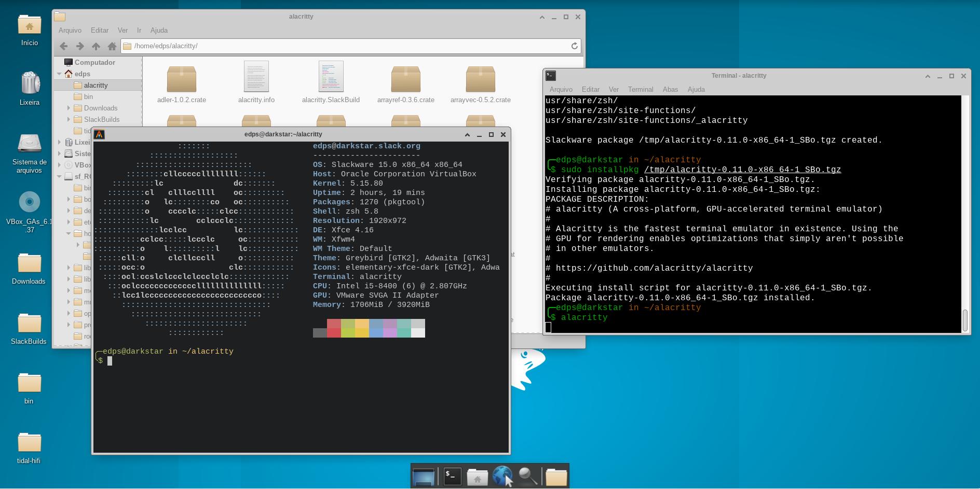Expand the trash (Lixei…) sidebar node

click(59, 142)
